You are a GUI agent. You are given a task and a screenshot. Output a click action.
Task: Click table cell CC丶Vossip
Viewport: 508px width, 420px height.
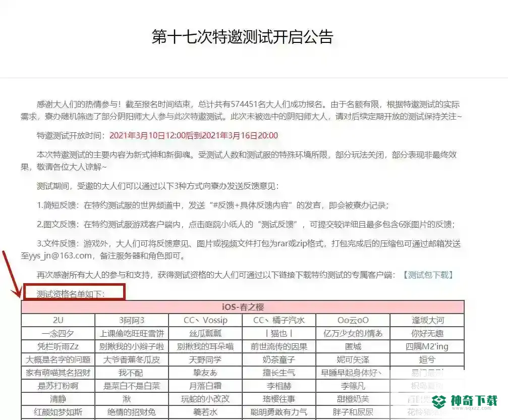click(205, 320)
